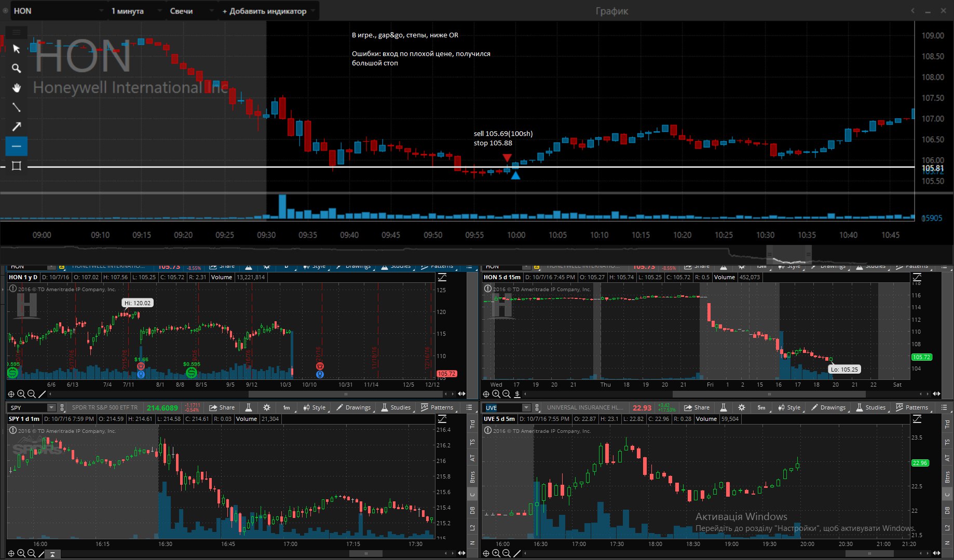
Task: Select the rectangle drawing tool
Action: (x=16, y=166)
